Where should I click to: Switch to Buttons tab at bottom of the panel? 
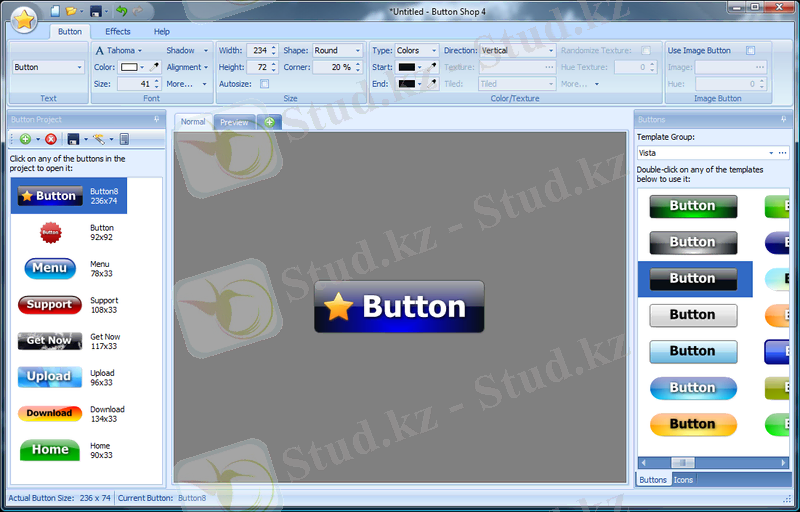(653, 480)
